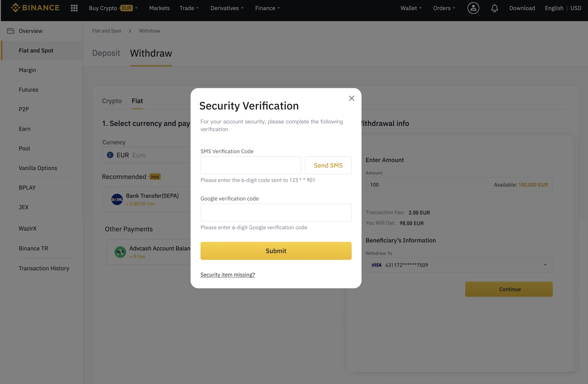
Task: Switch to the Deposit tab
Action: [x=106, y=53]
